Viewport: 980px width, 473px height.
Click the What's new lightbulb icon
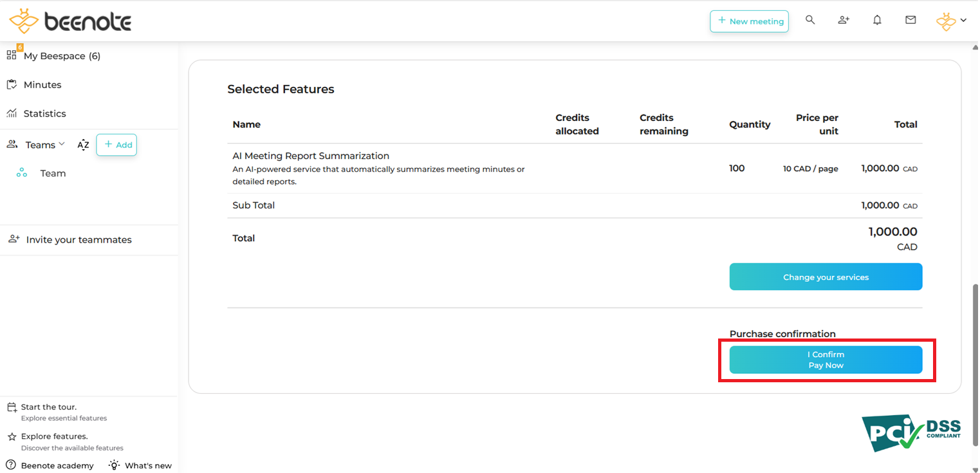click(115, 465)
